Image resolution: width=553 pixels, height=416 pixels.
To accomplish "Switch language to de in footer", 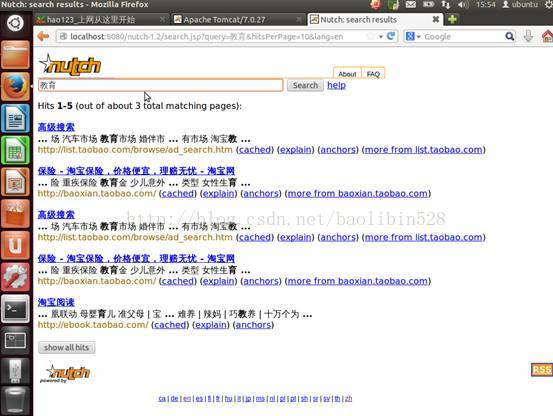I will 174,398.
